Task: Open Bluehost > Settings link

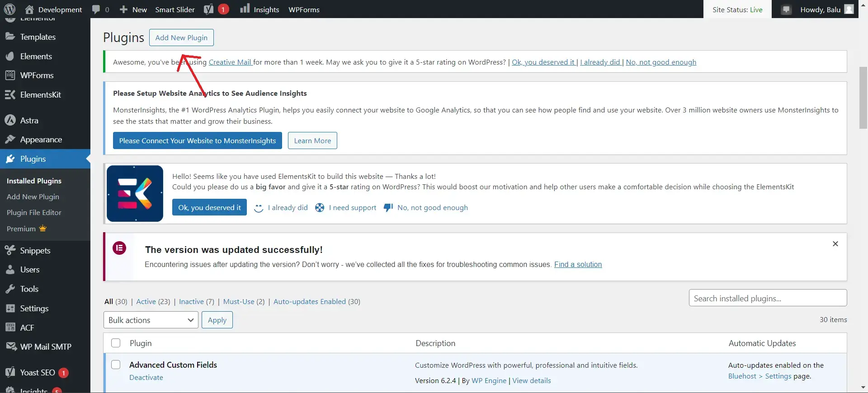Action: pos(759,376)
